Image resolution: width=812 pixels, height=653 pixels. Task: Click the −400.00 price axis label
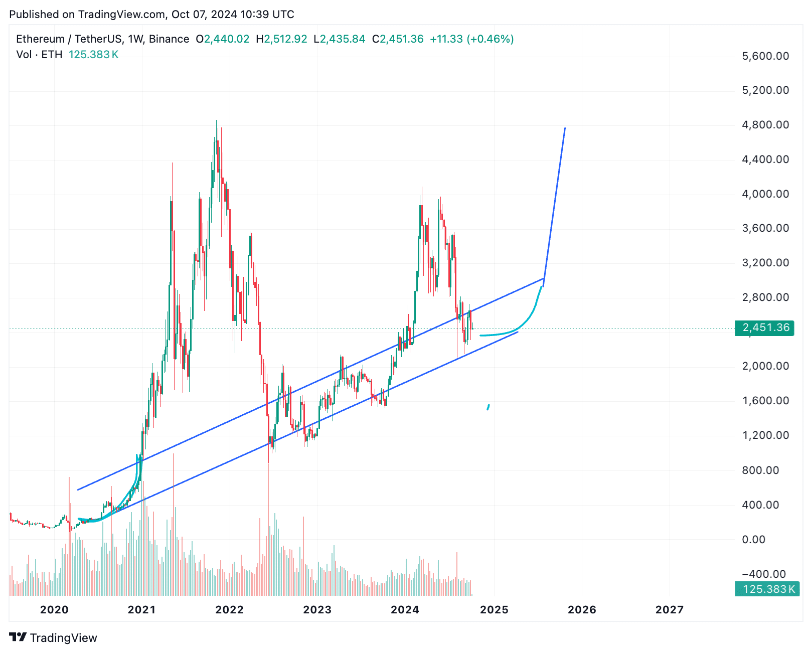(x=764, y=574)
